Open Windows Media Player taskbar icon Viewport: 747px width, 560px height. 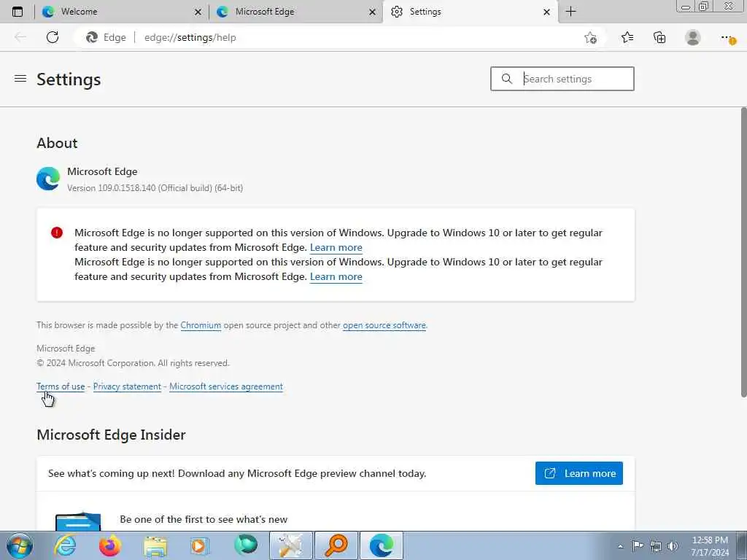click(x=199, y=545)
